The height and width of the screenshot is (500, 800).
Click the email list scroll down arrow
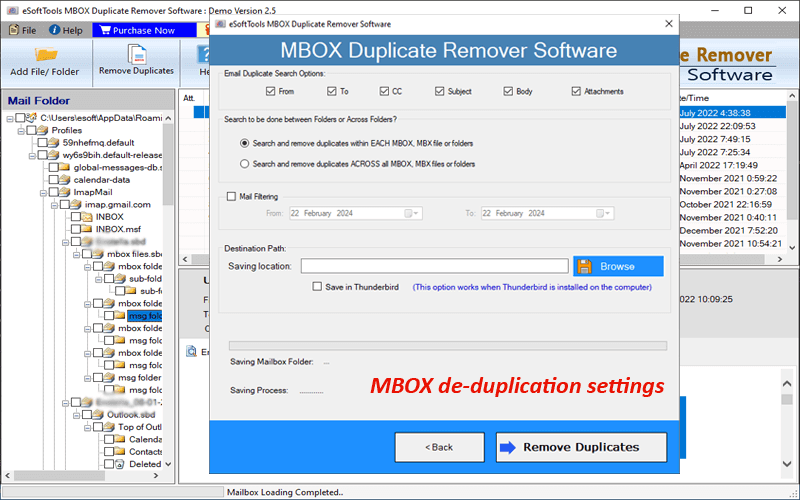point(792,247)
